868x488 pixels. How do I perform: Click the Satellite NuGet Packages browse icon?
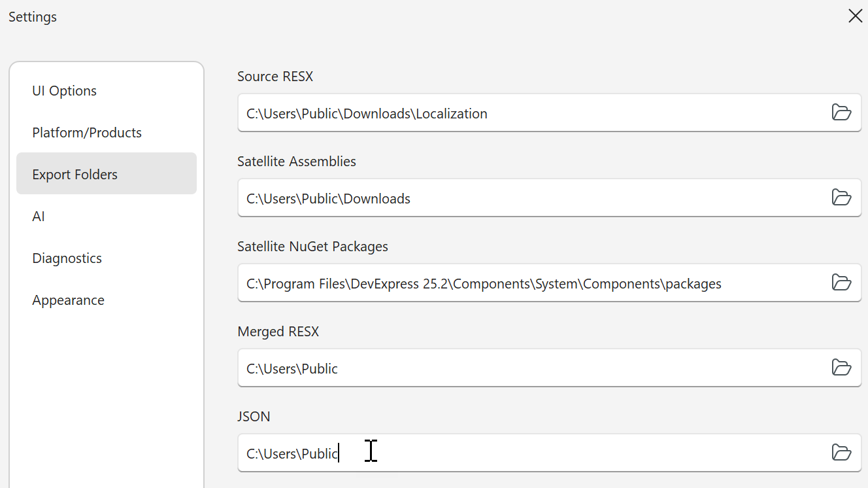(841, 283)
